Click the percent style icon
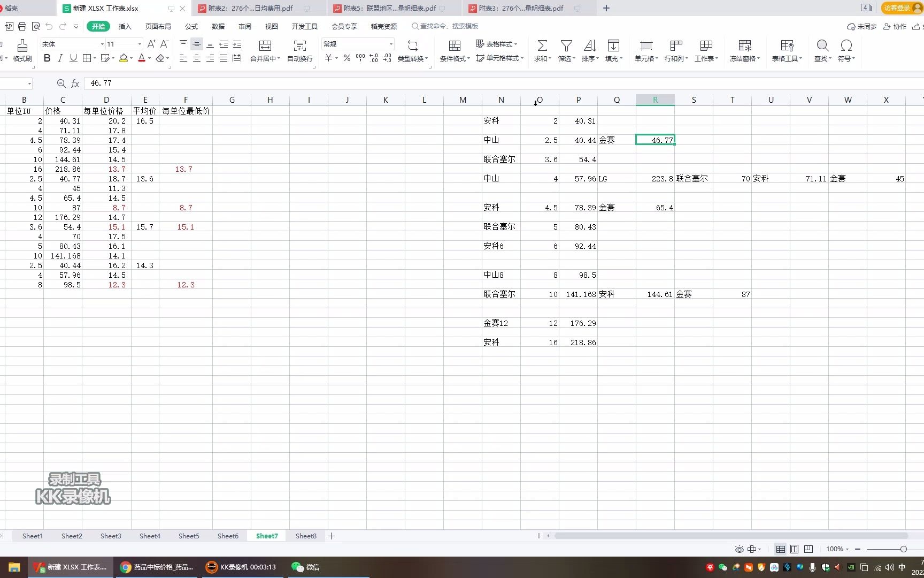This screenshot has height=578, width=924. 347,58
